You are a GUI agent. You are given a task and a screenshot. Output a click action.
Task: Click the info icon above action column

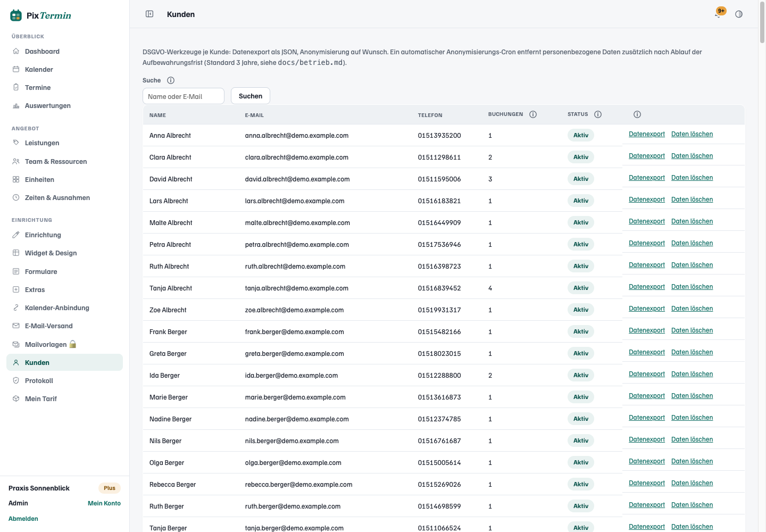coord(637,114)
